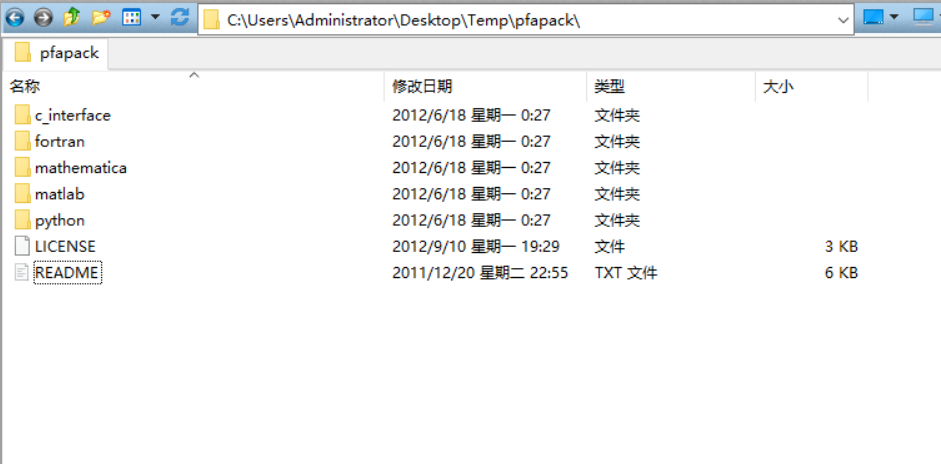Expand the address bar path history dropdown
The image size is (941, 464).
tap(843, 20)
